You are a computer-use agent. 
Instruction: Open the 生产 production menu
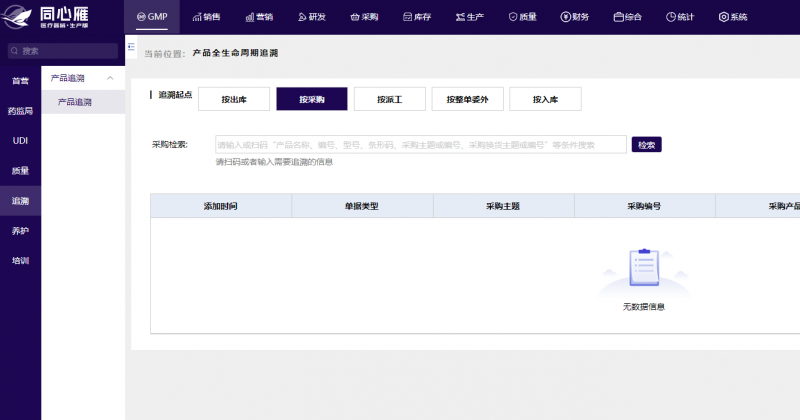[470, 17]
